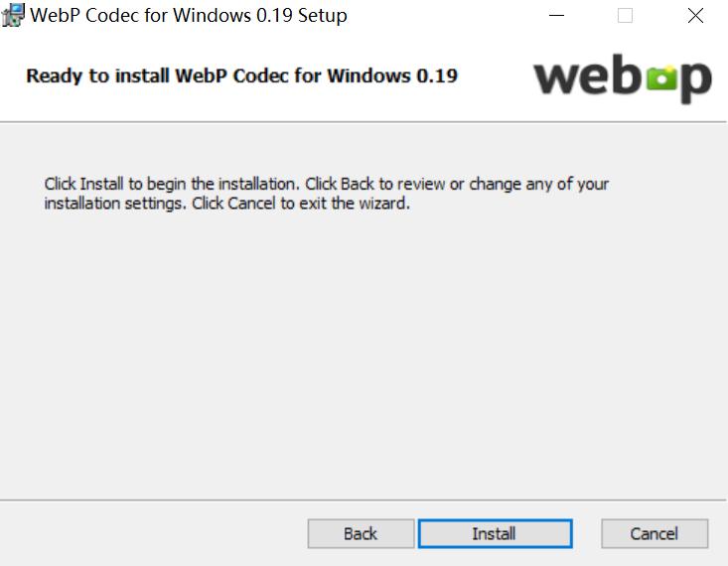Image resolution: width=728 pixels, height=566 pixels.
Task: Open the installer icon in title bar
Action: (14, 16)
